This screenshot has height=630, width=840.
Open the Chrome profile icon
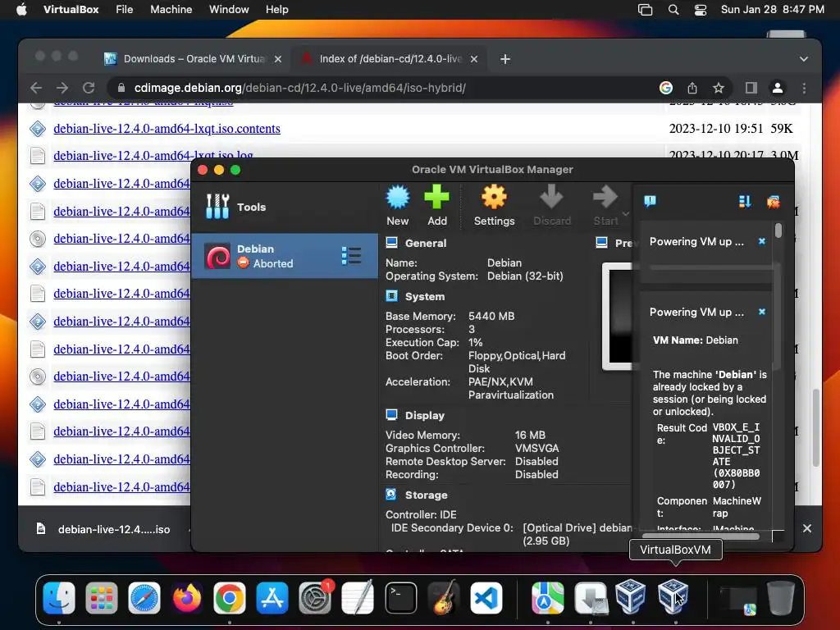click(778, 88)
